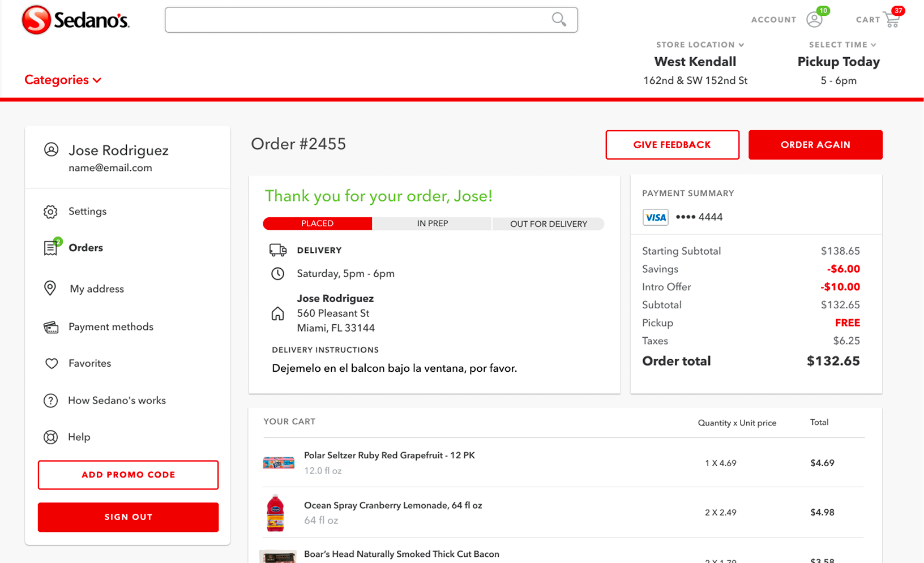The width and height of the screenshot is (924, 563).
Task: Click the Favorites heart icon
Action: click(51, 363)
